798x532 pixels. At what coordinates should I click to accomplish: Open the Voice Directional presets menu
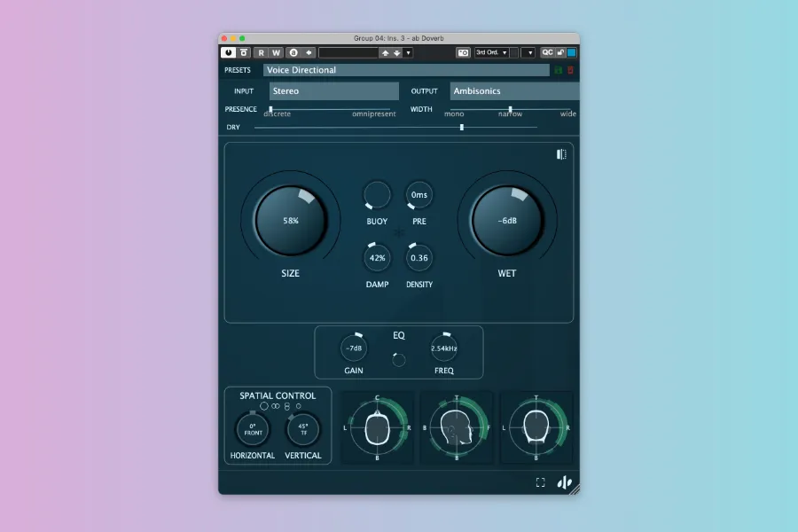[x=404, y=70]
